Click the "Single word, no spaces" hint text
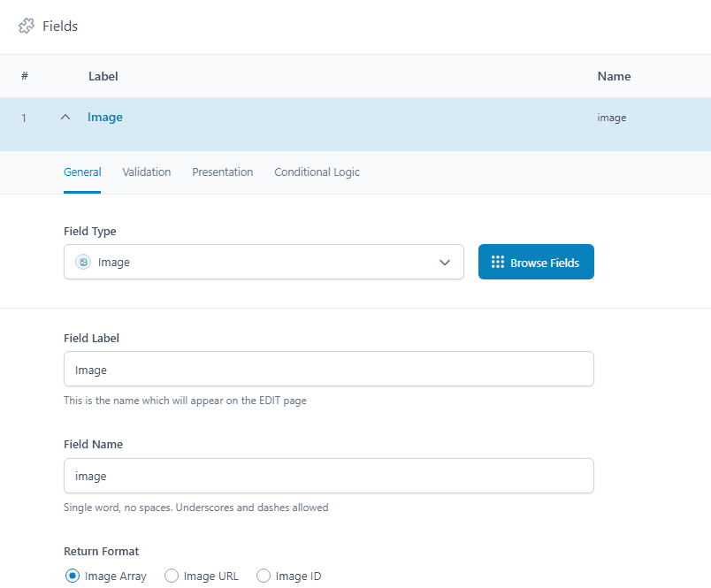 [x=196, y=508]
